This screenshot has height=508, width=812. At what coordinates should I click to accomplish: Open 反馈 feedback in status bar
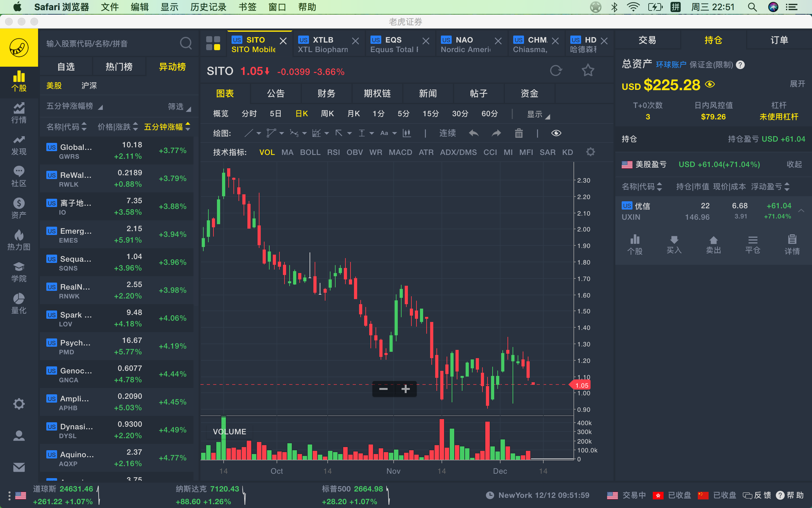[756, 495]
